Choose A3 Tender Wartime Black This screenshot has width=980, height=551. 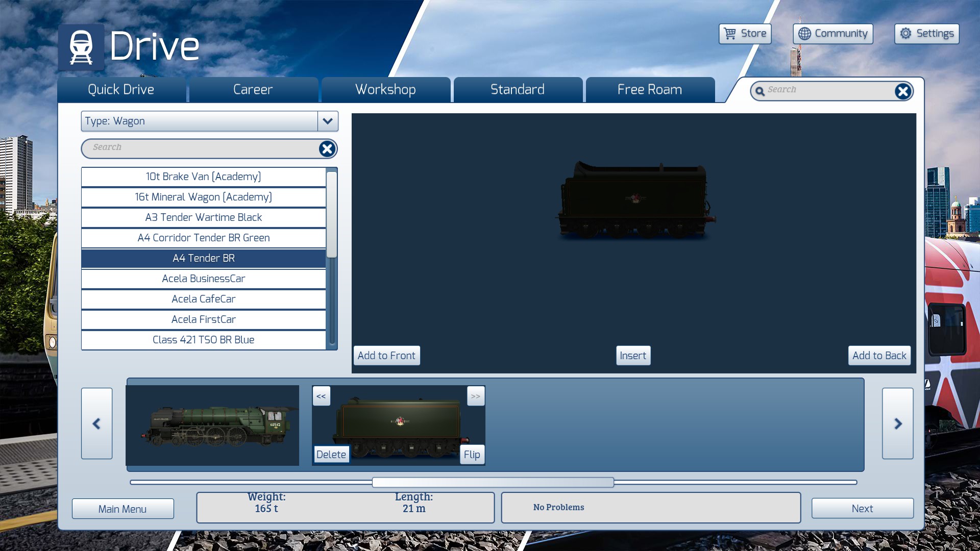coord(203,217)
